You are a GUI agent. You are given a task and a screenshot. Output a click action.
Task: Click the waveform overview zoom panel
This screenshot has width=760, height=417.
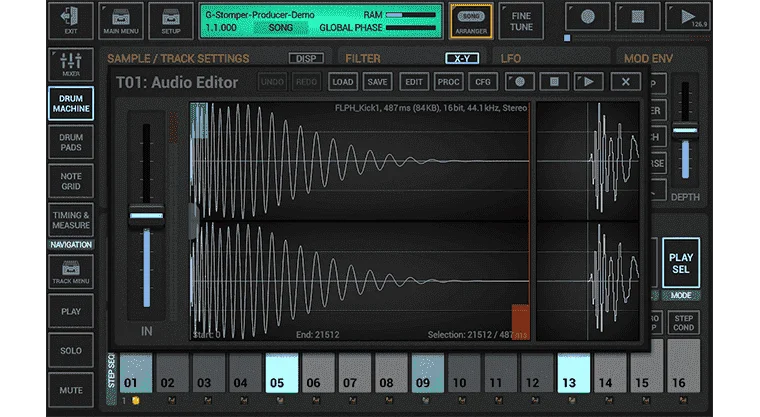tap(588, 221)
